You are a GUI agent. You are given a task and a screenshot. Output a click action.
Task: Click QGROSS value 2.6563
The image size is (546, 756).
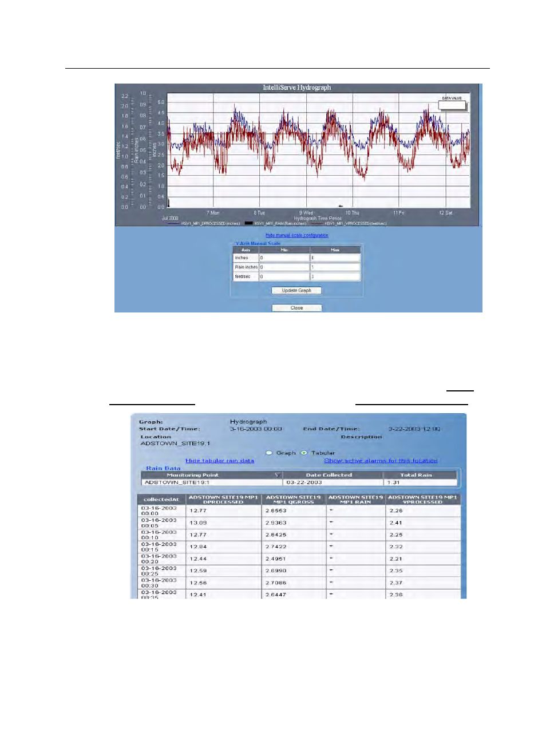(276, 511)
